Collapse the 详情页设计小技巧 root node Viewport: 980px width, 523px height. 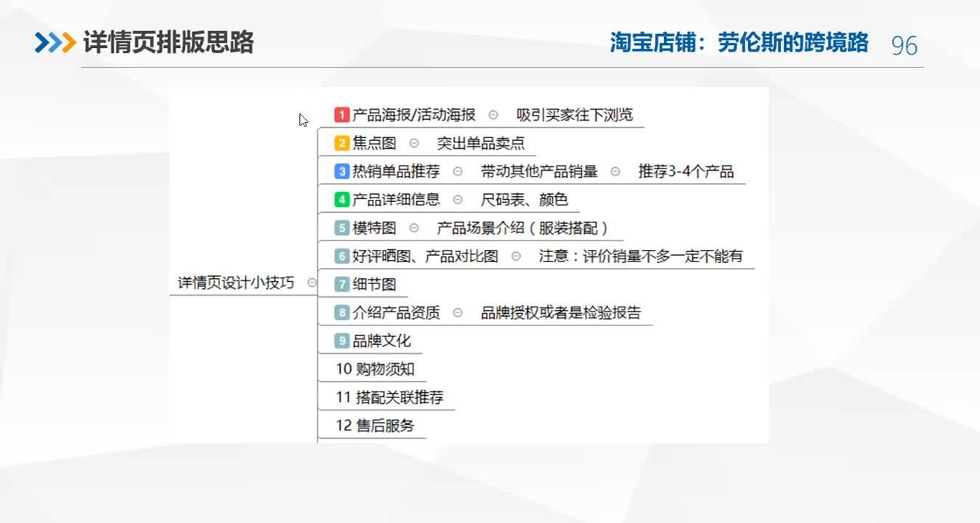pyautogui.click(x=312, y=283)
